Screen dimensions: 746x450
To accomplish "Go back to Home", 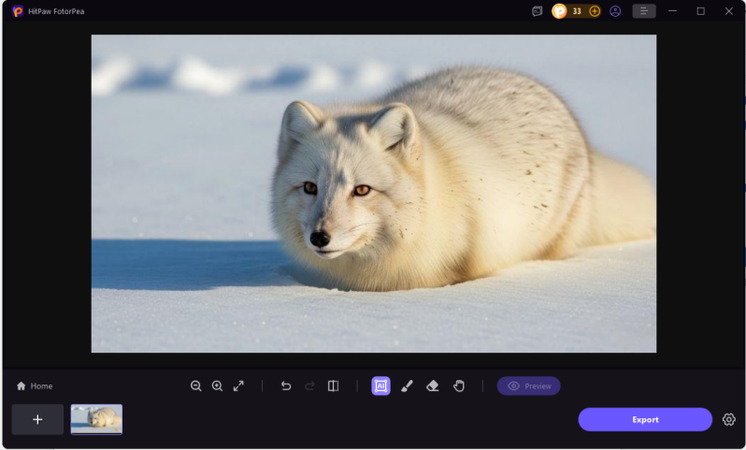I will (35, 386).
